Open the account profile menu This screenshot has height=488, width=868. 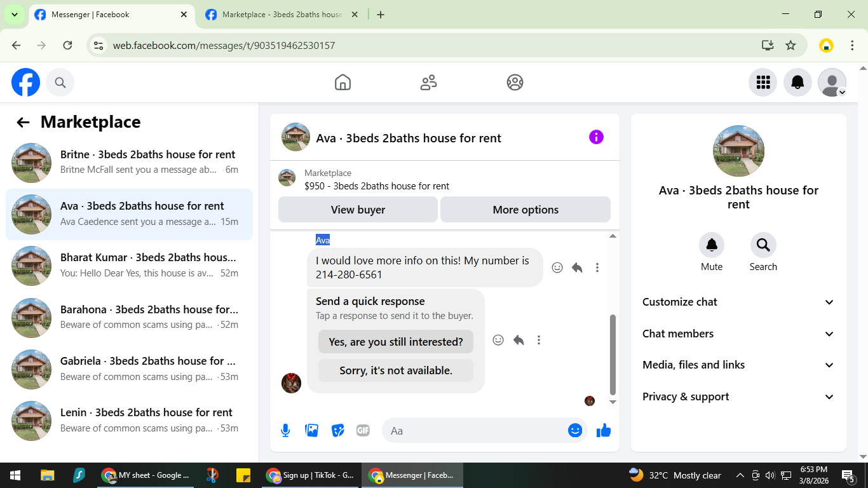(832, 82)
